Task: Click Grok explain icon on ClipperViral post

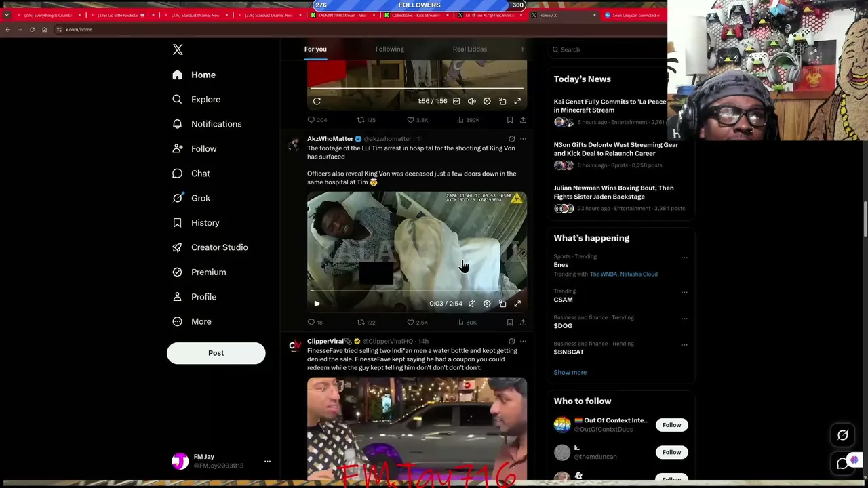Action: tap(512, 342)
